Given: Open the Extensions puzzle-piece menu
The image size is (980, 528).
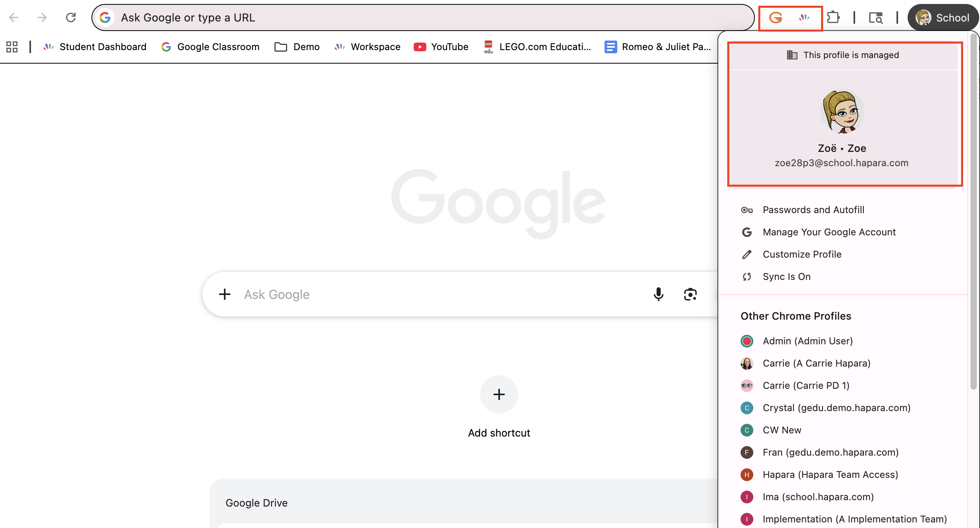Looking at the screenshot, I should [x=833, y=17].
